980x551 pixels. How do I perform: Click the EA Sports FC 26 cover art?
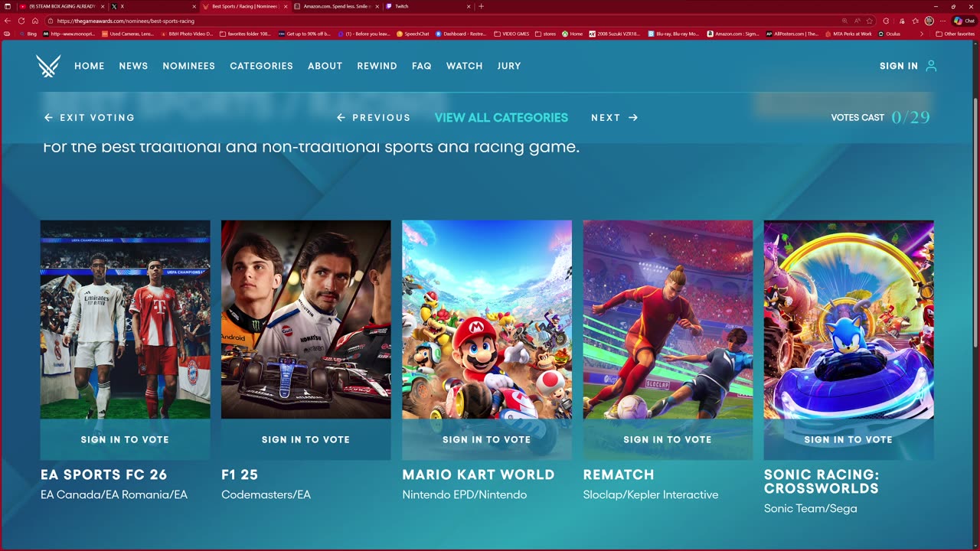click(x=125, y=320)
